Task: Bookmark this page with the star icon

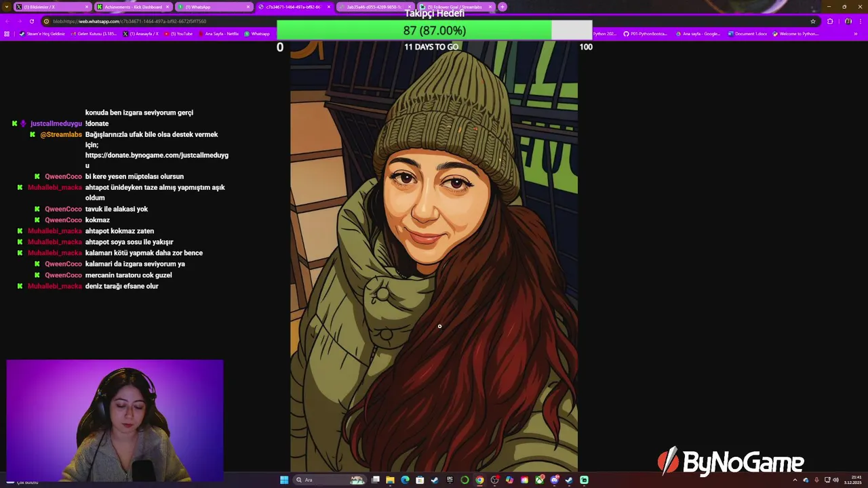Action: [x=813, y=21]
